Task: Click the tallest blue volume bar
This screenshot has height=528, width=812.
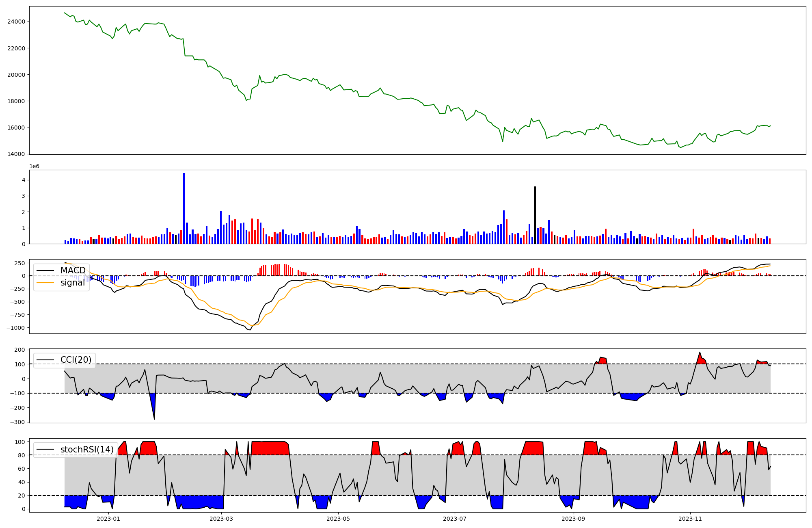Action: (x=184, y=209)
